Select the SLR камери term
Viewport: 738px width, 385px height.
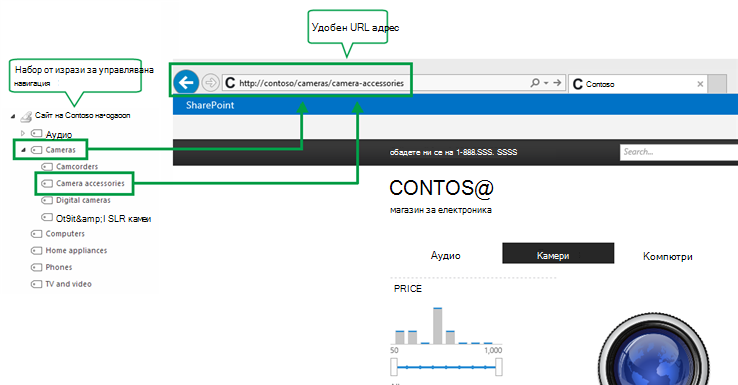[x=104, y=218]
